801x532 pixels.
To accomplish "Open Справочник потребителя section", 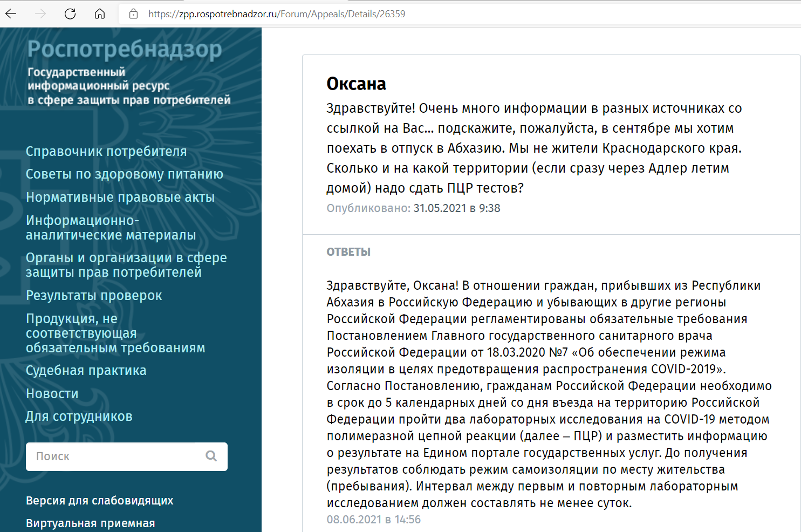I will (106, 152).
